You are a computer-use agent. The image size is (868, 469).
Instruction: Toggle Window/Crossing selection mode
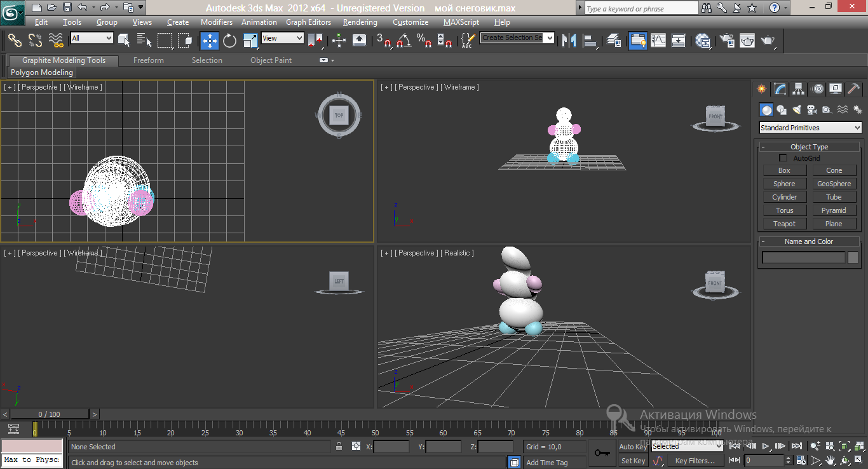point(186,41)
